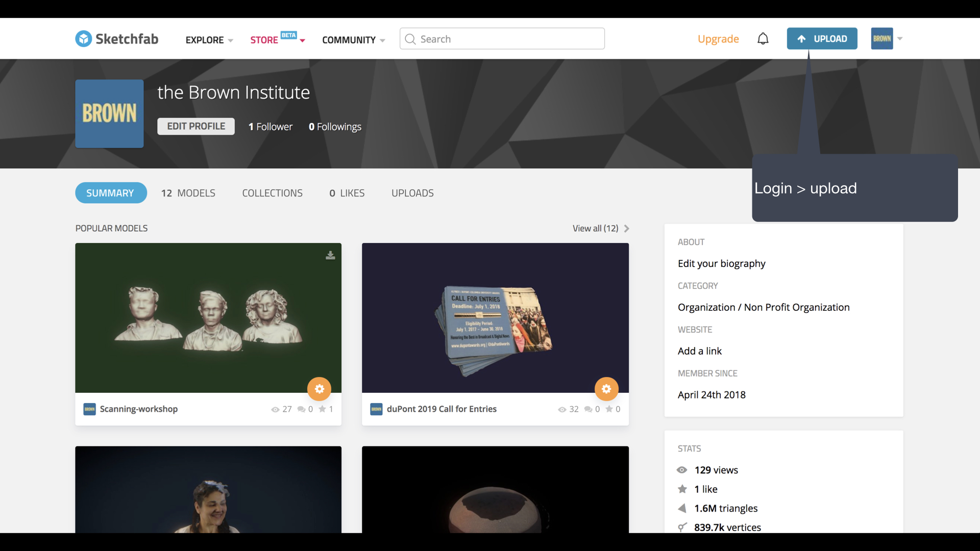Screen dimensions: 980x551
Task: Click the Upload button
Action: tap(822, 39)
